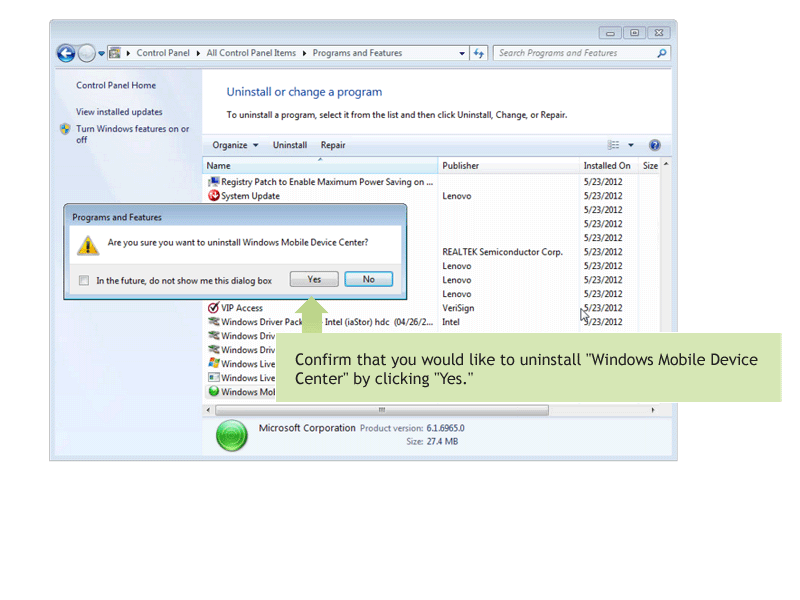Maximize the Programs and Features window
The height and width of the screenshot is (600, 800).
[x=634, y=33]
